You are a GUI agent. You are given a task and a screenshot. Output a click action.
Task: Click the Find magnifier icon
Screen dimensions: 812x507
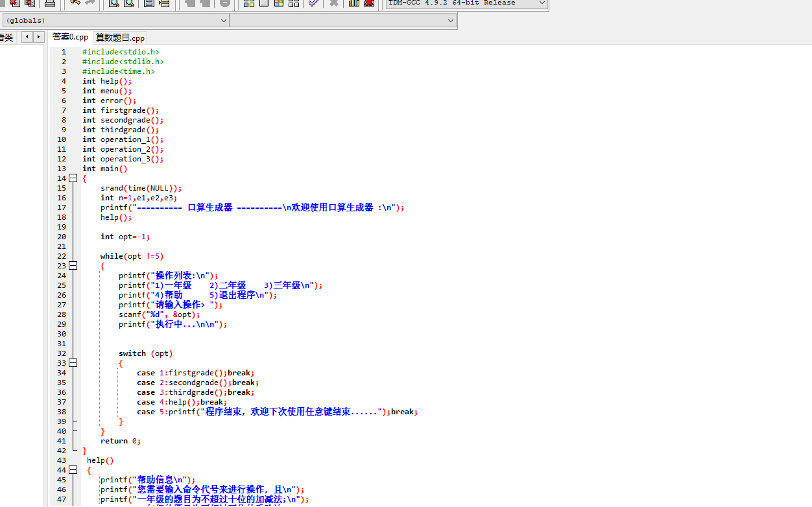click(114, 3)
